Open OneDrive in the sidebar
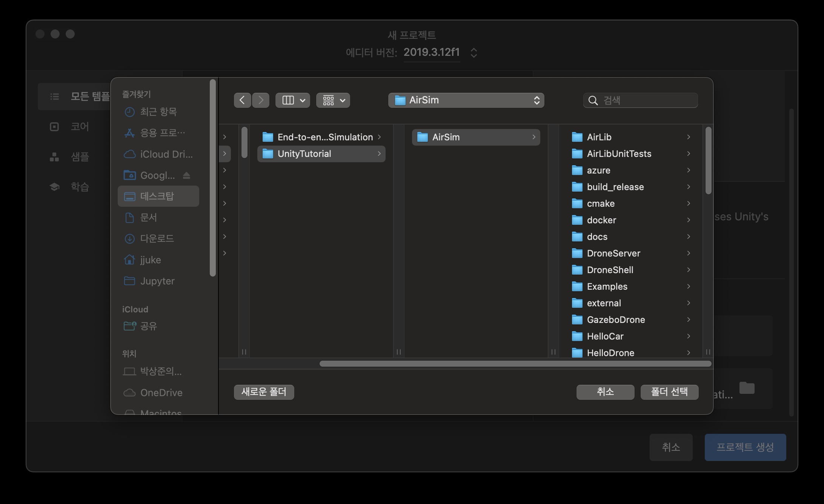The width and height of the screenshot is (824, 504). click(x=158, y=393)
